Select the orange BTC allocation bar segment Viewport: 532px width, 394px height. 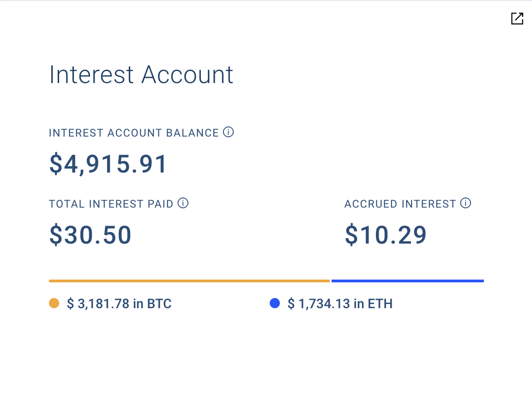(189, 281)
